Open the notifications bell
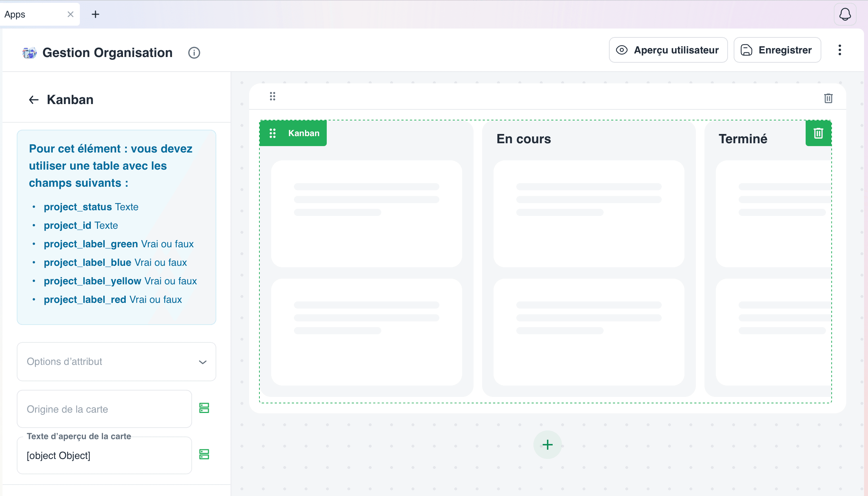The height and width of the screenshot is (496, 868). click(x=845, y=15)
